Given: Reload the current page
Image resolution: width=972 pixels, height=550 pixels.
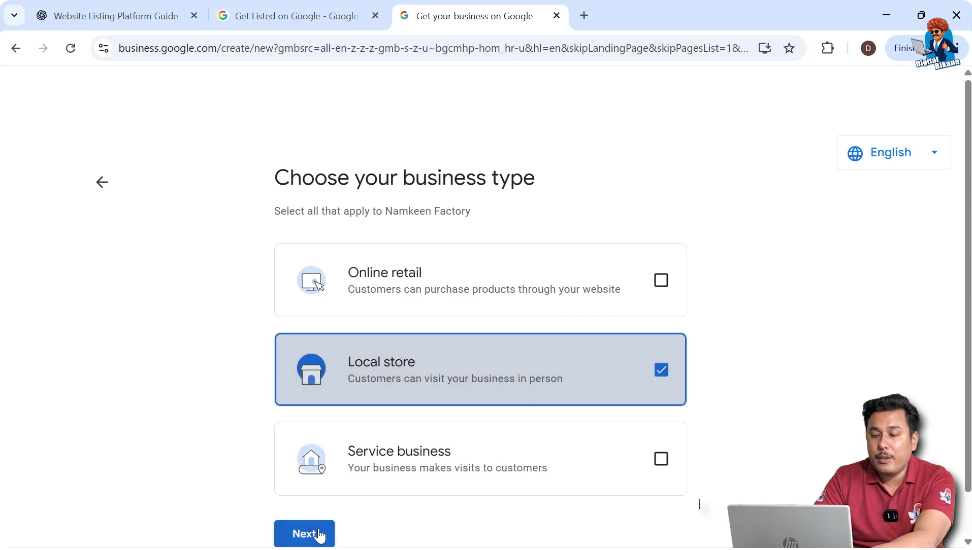Looking at the screenshot, I should 71,48.
